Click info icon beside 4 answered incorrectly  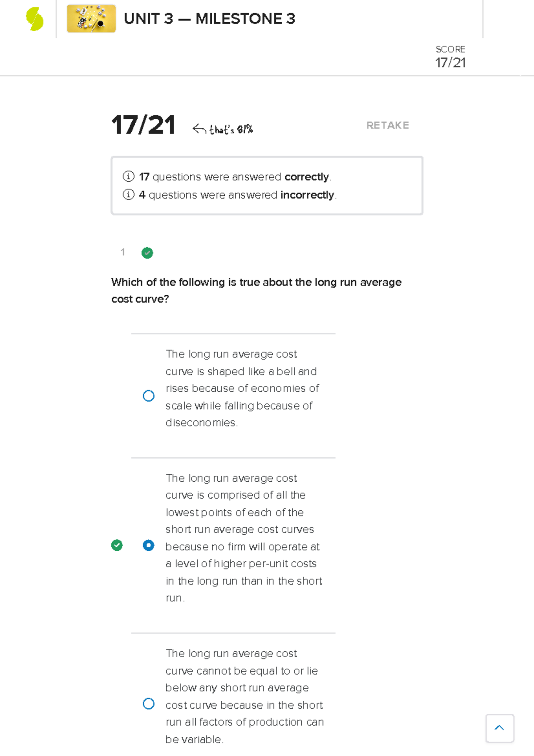click(128, 195)
